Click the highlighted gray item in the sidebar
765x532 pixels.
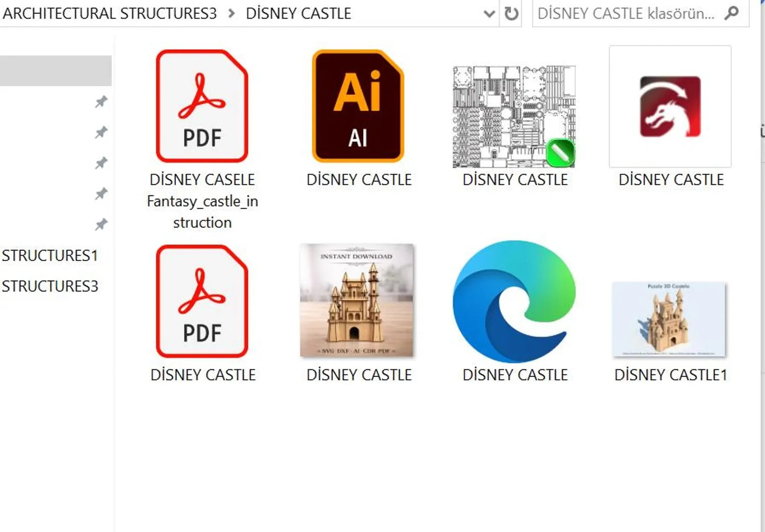[x=56, y=70]
